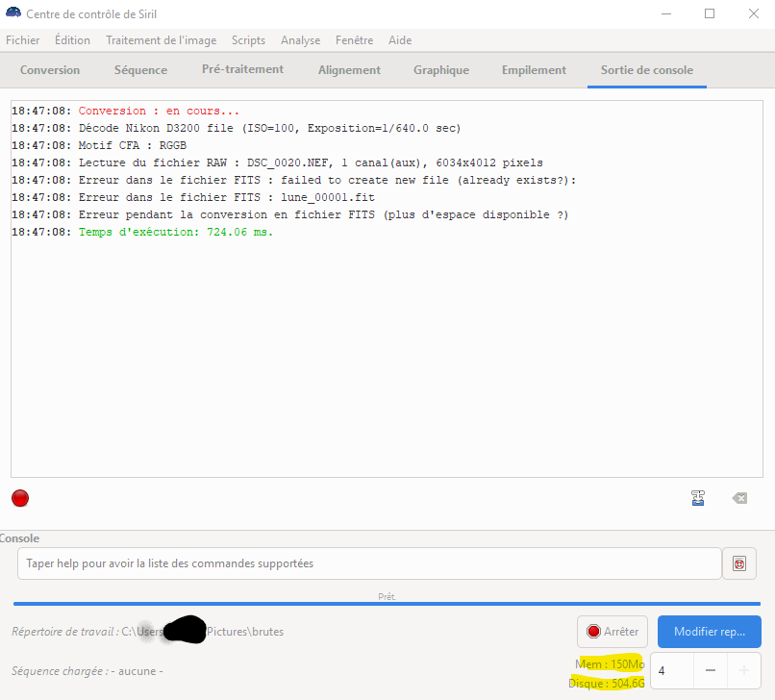Switch to the Pré-traitement tab
The width and height of the screenshot is (775, 700).
tap(242, 69)
